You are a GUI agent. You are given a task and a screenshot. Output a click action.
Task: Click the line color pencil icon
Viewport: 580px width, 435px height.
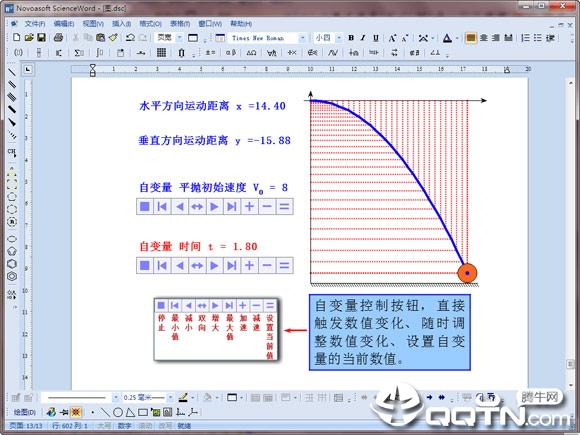click(x=183, y=398)
